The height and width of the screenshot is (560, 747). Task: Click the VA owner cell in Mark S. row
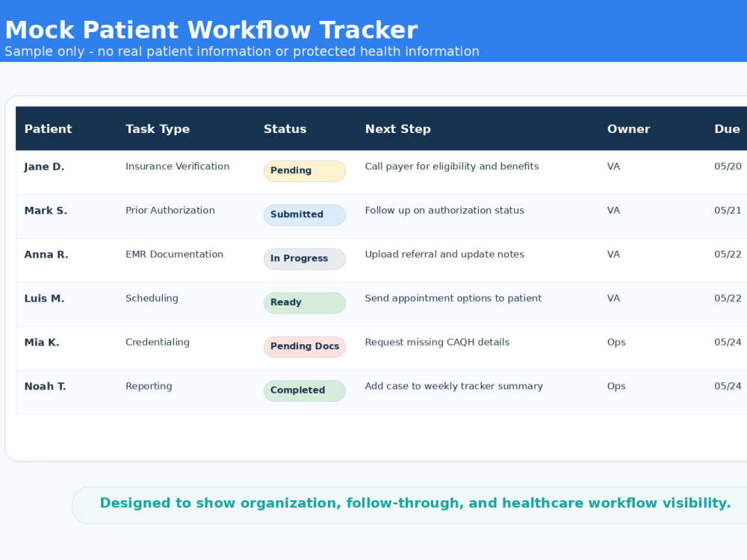613,210
